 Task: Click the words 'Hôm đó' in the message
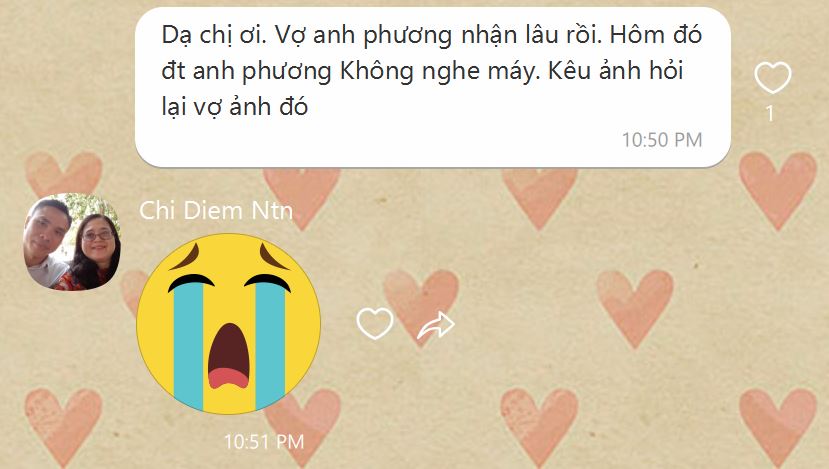click(x=656, y=35)
